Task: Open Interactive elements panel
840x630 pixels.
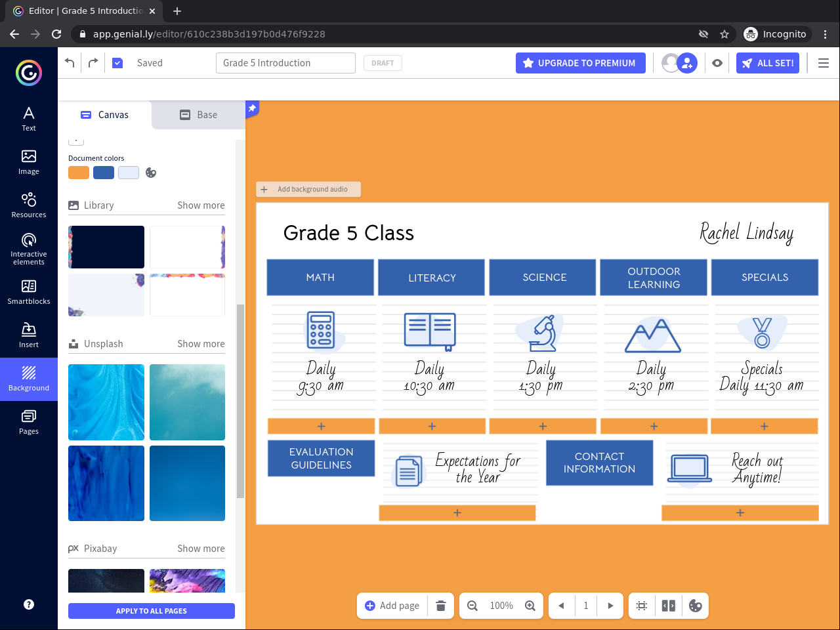Action: click(x=29, y=249)
